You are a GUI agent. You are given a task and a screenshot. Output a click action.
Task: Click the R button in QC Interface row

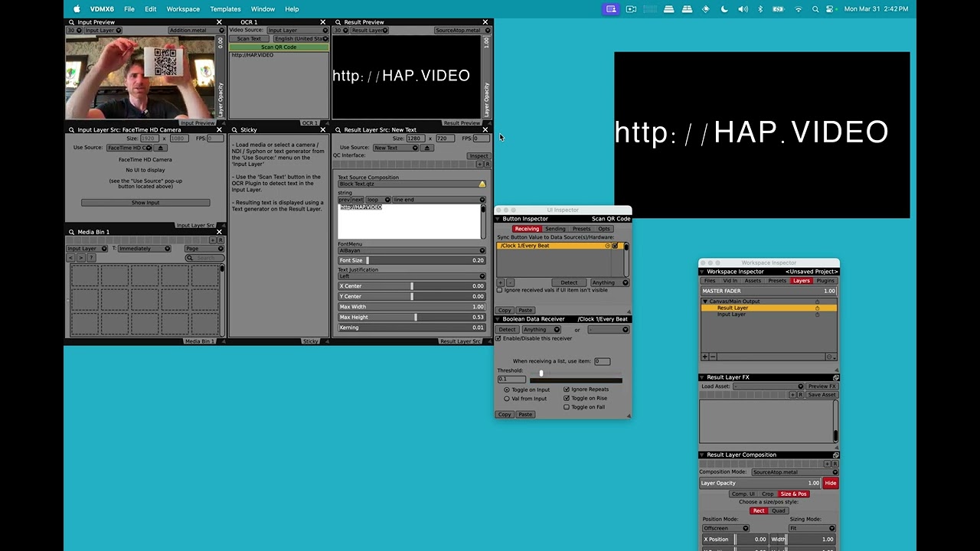click(487, 165)
